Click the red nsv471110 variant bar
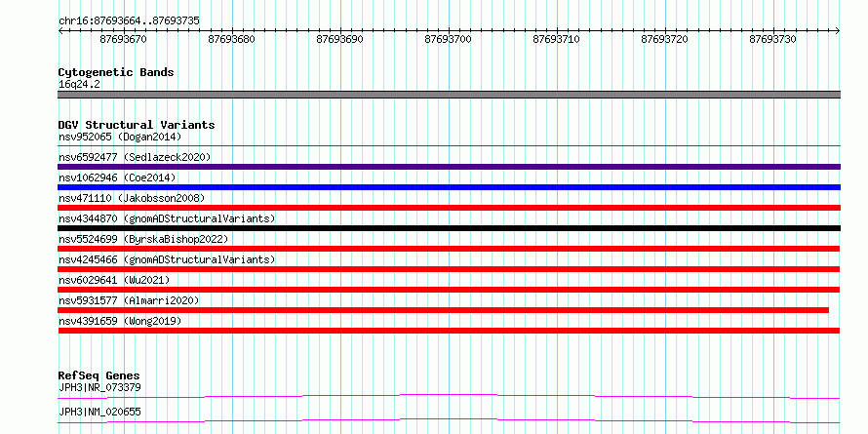Image resolution: width=868 pixels, height=434 pixels. [449, 208]
